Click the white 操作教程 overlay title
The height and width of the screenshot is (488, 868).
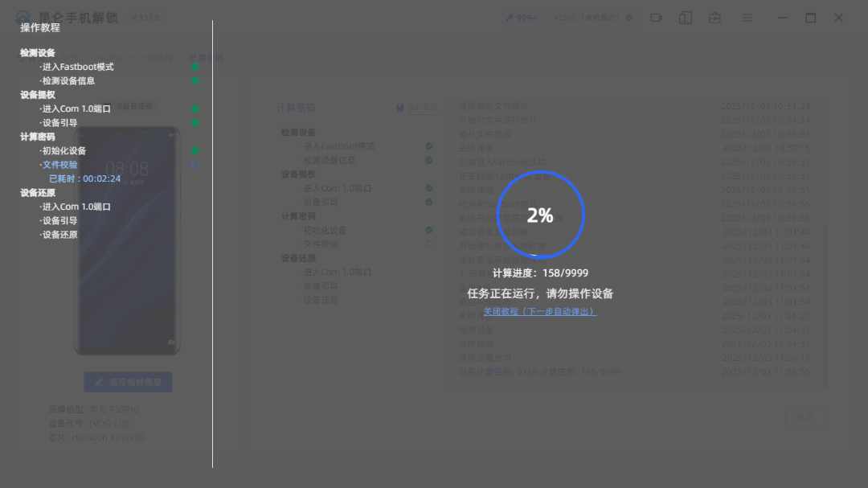(40, 27)
